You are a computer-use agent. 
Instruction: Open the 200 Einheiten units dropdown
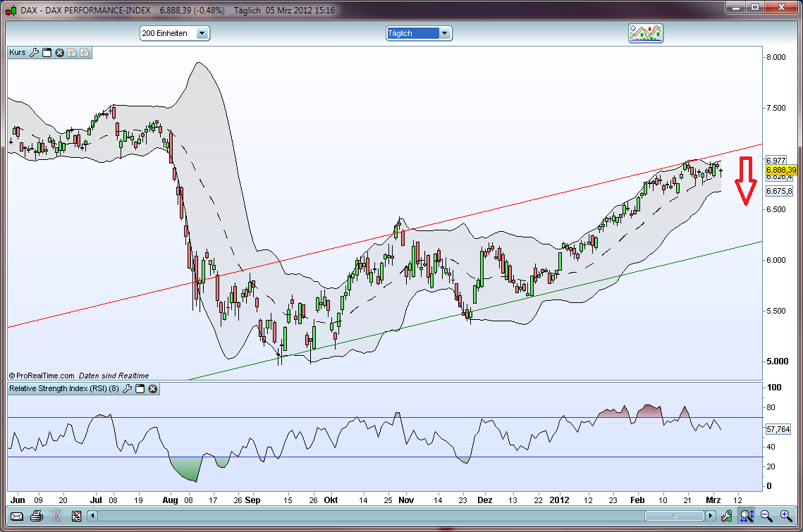tap(200, 32)
